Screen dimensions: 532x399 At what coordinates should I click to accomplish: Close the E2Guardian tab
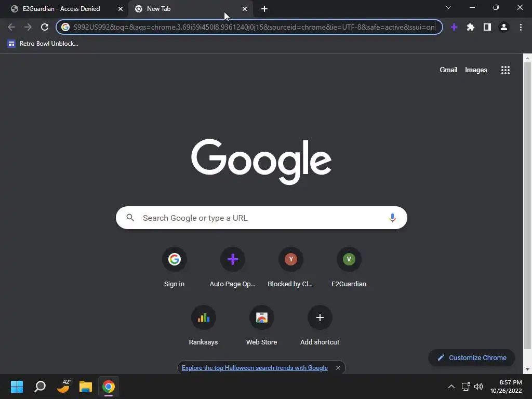pyautogui.click(x=121, y=9)
